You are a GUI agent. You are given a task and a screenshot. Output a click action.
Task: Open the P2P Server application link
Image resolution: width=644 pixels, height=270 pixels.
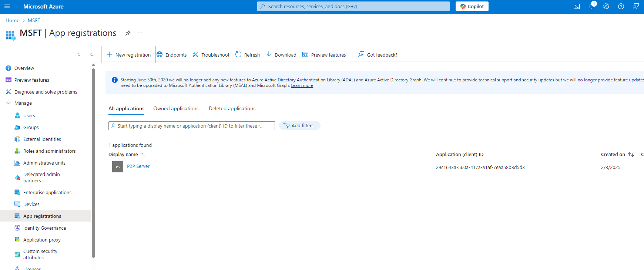click(138, 166)
